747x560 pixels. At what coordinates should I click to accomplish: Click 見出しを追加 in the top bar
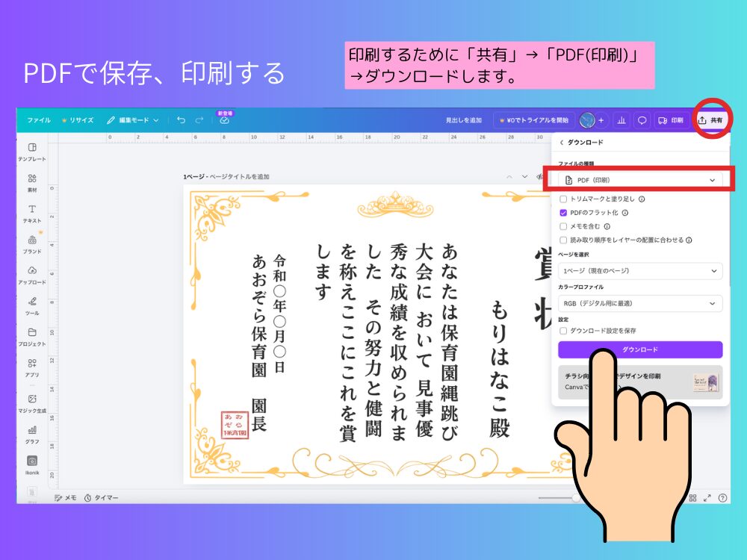pyautogui.click(x=464, y=120)
